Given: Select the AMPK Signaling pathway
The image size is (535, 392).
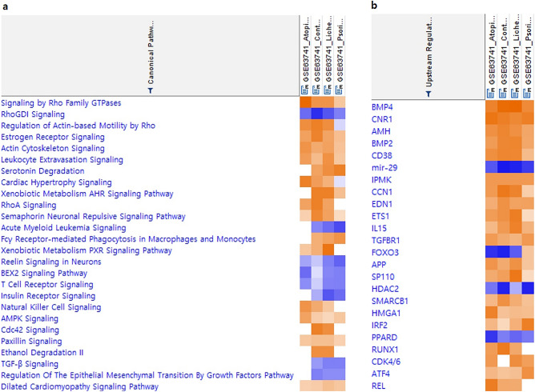Looking at the screenshot, I should (30, 318).
